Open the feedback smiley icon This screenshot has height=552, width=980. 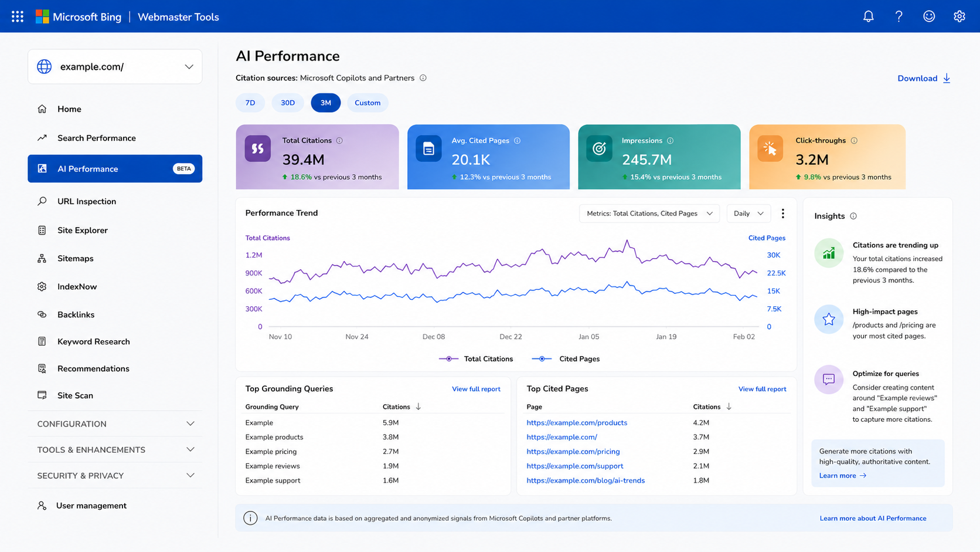[x=929, y=16]
